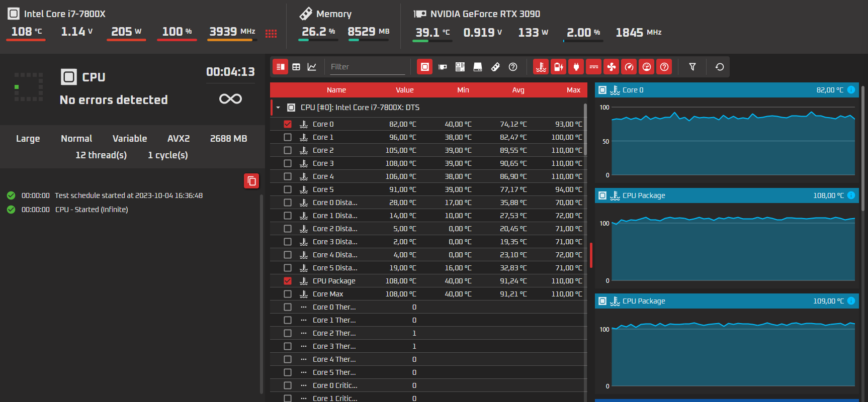Open the Core 0 graph info icon
The width and height of the screenshot is (868, 402).
point(851,90)
